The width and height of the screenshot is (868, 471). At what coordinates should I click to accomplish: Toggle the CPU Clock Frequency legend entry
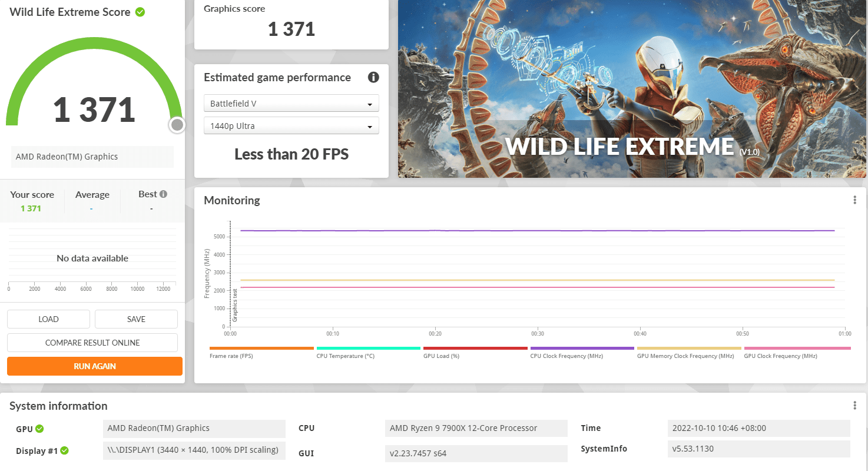click(582, 353)
